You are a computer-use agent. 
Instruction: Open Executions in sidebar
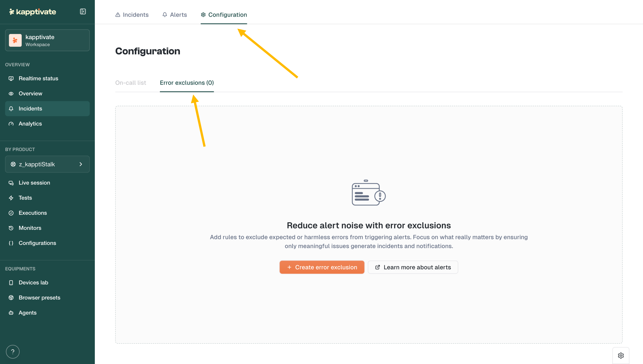coord(33,213)
